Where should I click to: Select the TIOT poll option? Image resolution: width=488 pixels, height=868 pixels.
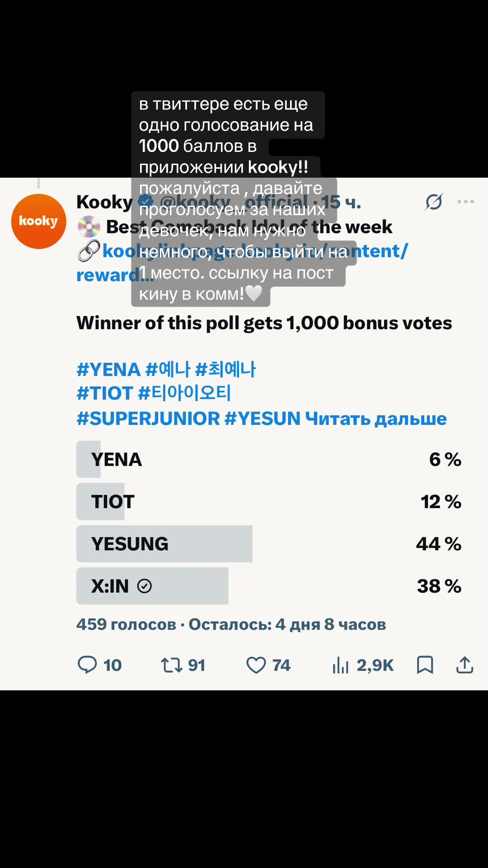(269, 501)
